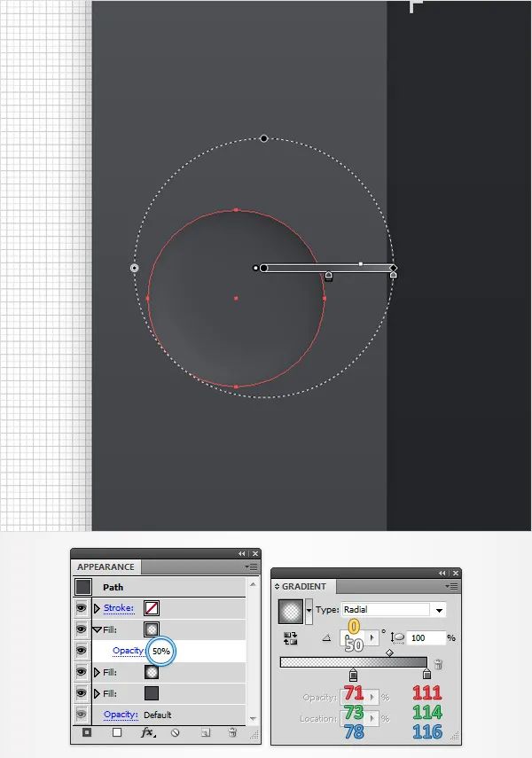Screen dimensions: 532x758
Task: Click the Appearance panel scroll up arrow
Action: (253, 584)
